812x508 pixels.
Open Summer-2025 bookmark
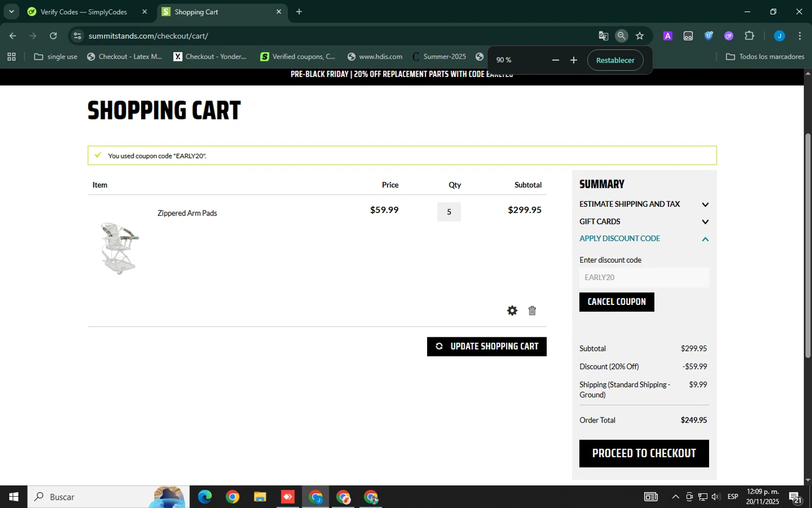[x=439, y=56]
